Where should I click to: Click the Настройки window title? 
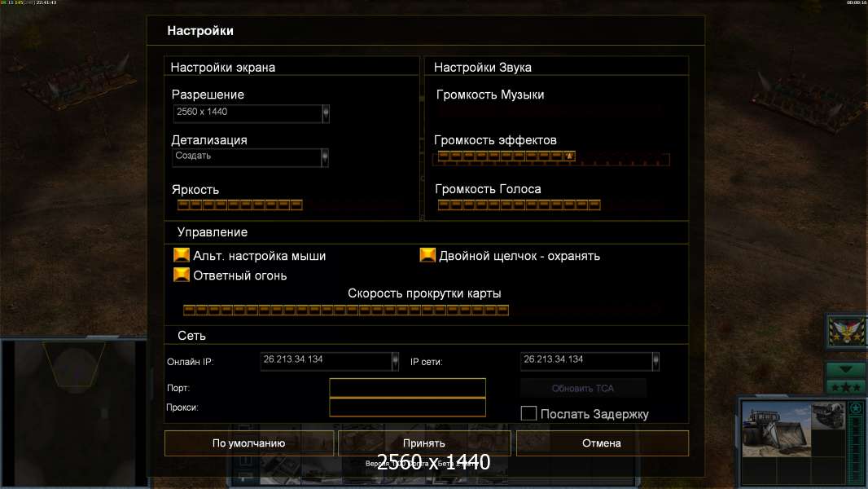coord(200,31)
